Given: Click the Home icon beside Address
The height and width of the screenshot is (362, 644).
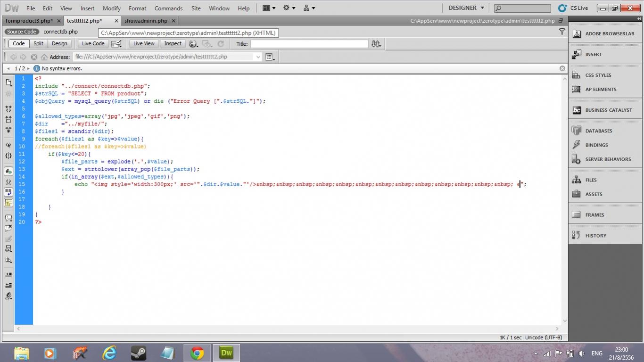Looking at the screenshot, I should click(x=44, y=57).
